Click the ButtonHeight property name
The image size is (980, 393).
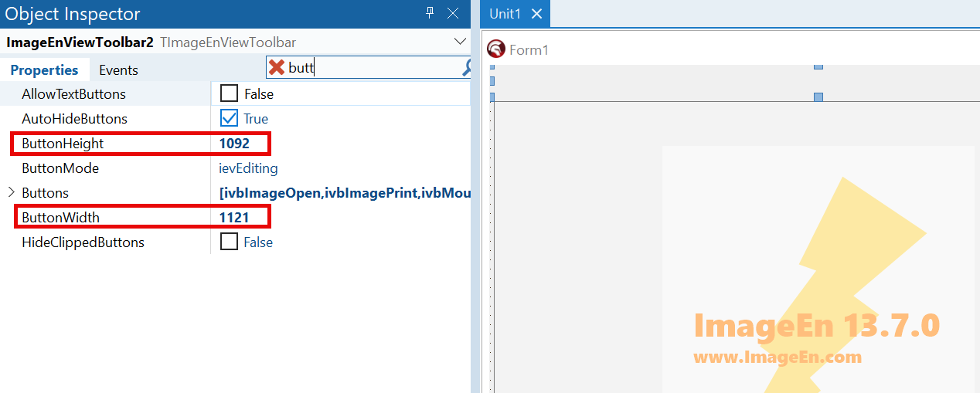(x=63, y=143)
